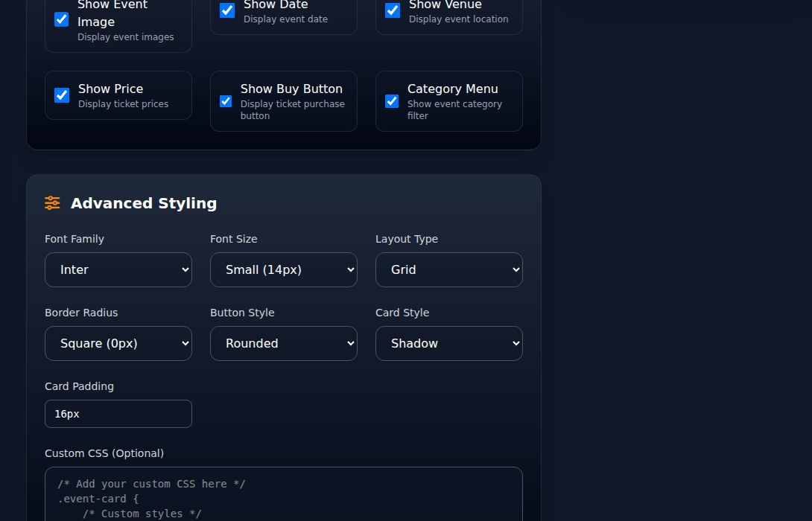The image size is (812, 521).
Task: Click the Custom CSS (Optional) label
Action: 104,453
